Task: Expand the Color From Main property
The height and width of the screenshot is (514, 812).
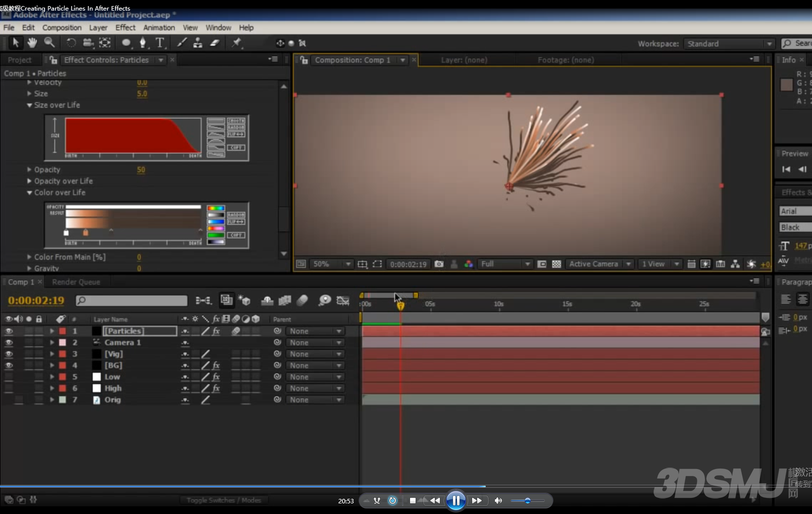Action: (x=29, y=257)
